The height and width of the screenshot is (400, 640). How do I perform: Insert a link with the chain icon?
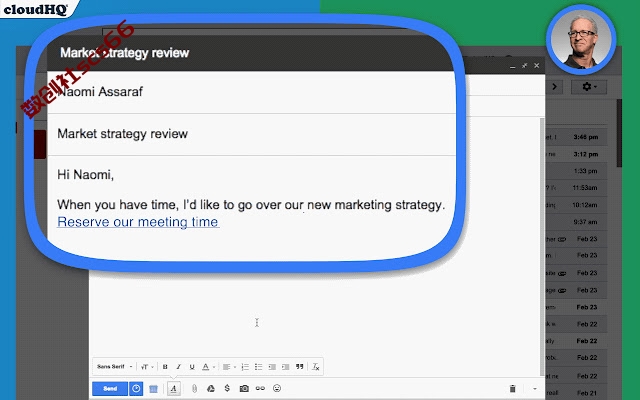260,389
